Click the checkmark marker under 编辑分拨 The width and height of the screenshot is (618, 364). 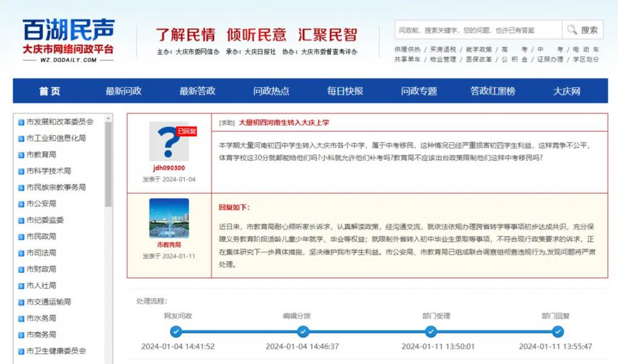tap(303, 331)
